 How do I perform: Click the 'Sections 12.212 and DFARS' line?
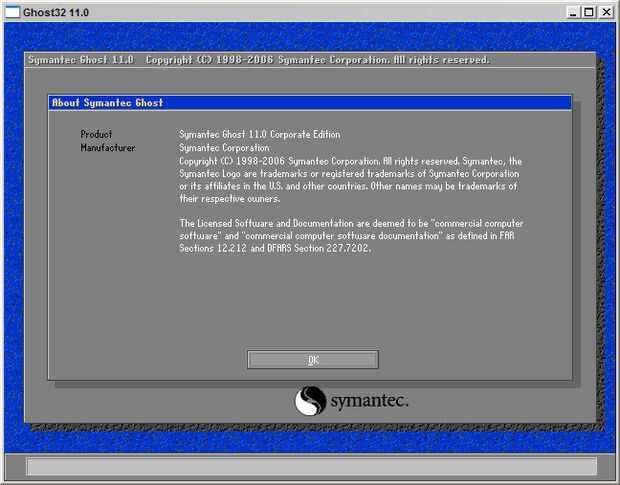click(275, 248)
